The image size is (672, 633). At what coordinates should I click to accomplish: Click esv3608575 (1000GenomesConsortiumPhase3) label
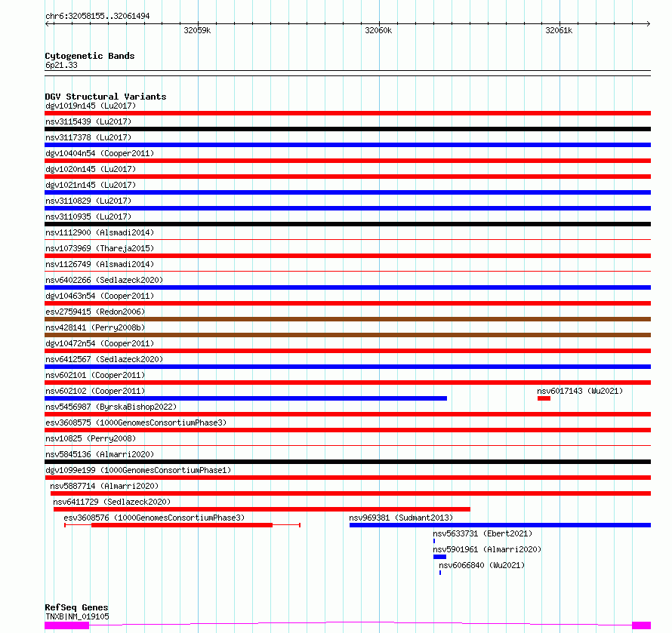point(136,423)
